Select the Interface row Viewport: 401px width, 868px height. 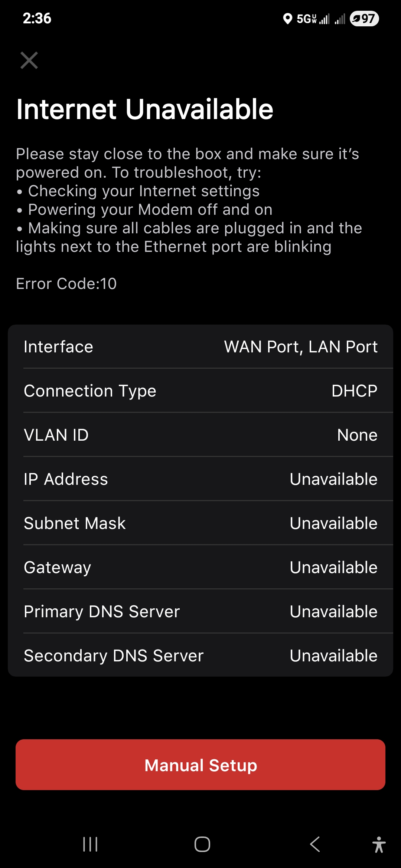[x=200, y=347]
